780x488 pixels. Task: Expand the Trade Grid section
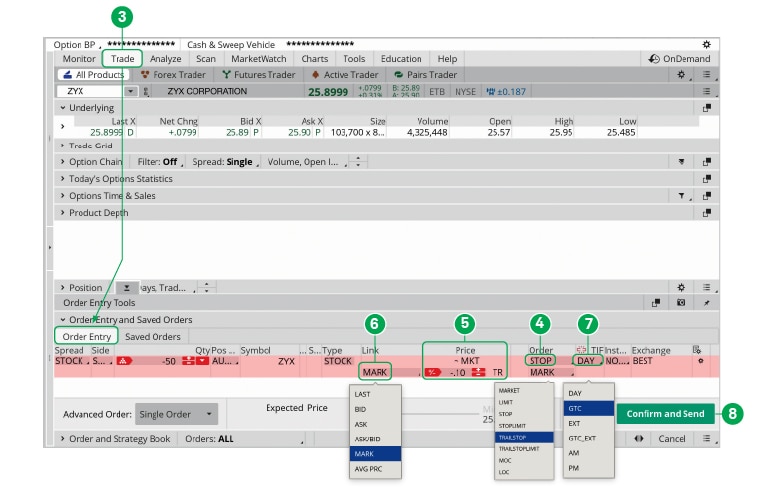62,146
